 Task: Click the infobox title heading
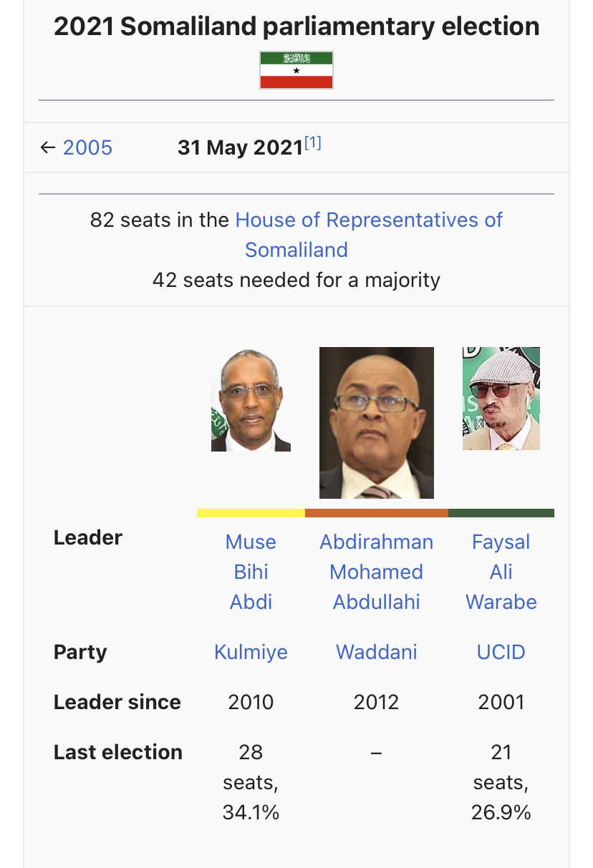pos(296,26)
